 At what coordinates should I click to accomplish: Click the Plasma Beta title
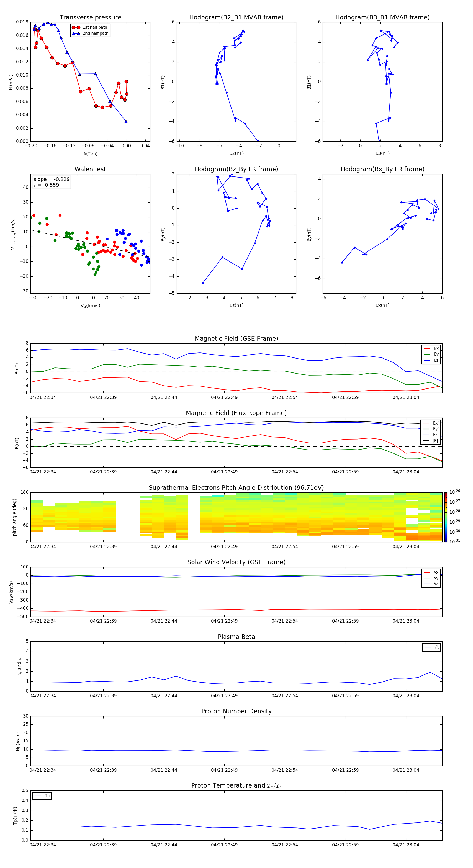click(x=236, y=637)
